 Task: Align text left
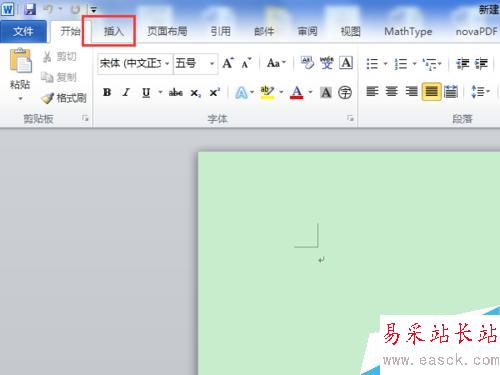pos(372,91)
